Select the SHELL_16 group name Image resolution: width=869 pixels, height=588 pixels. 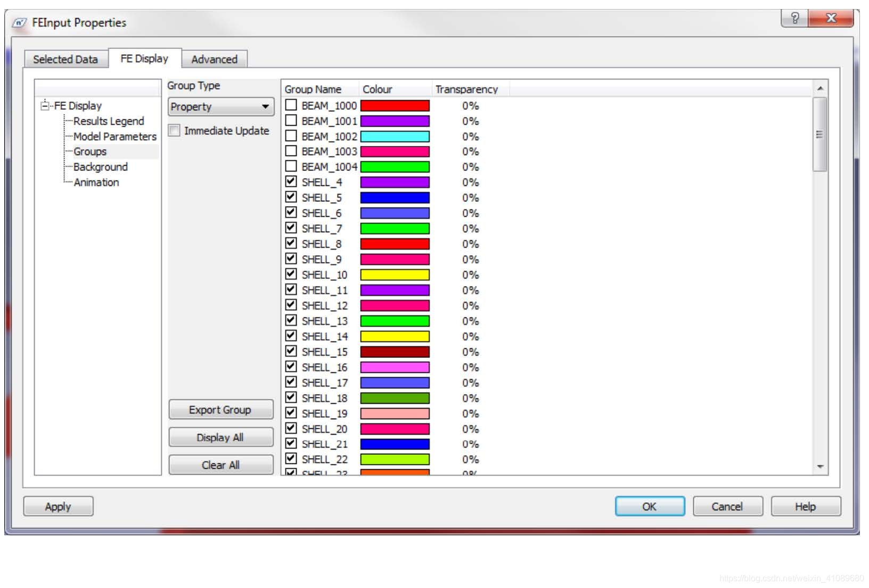click(324, 367)
